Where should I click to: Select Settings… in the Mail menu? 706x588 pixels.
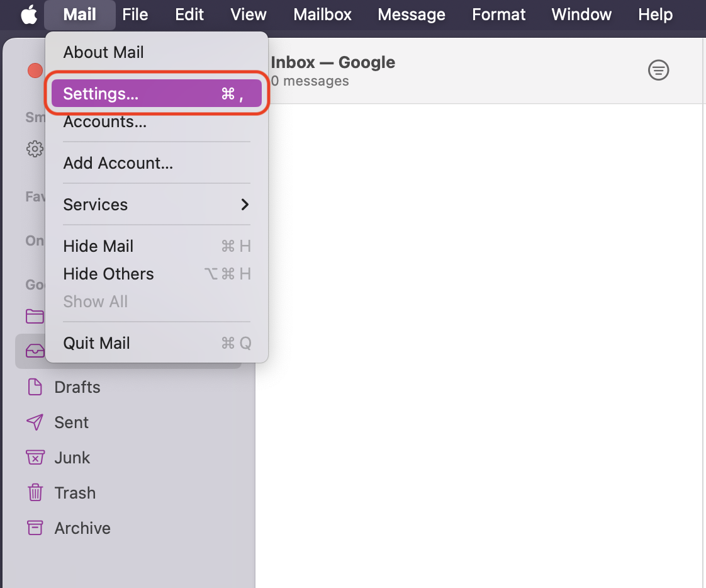[x=157, y=94]
